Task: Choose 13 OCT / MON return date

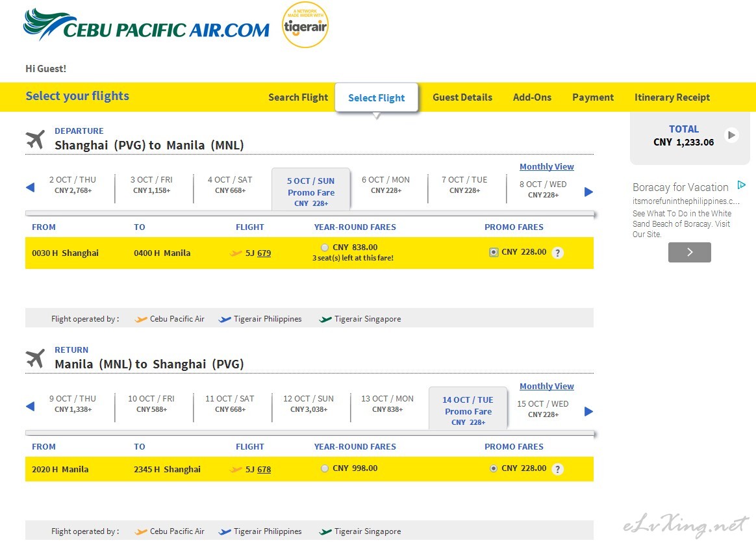Action: (387, 403)
